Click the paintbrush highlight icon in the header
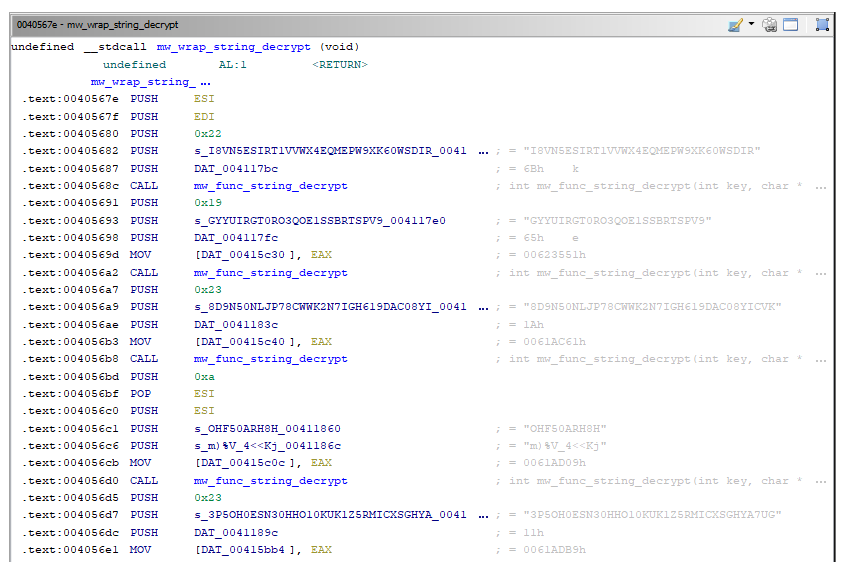This screenshot has width=845, height=563. coord(735,24)
